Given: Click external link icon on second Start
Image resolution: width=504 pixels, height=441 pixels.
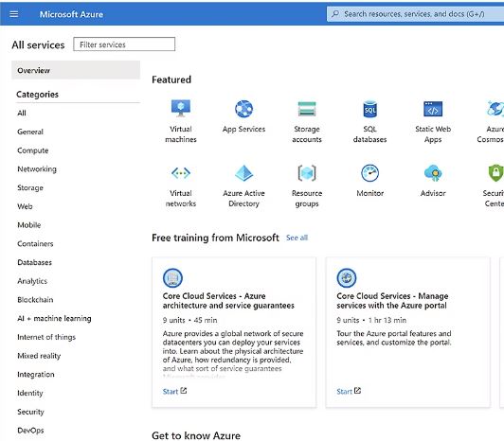Looking at the screenshot, I should pyautogui.click(x=357, y=391).
